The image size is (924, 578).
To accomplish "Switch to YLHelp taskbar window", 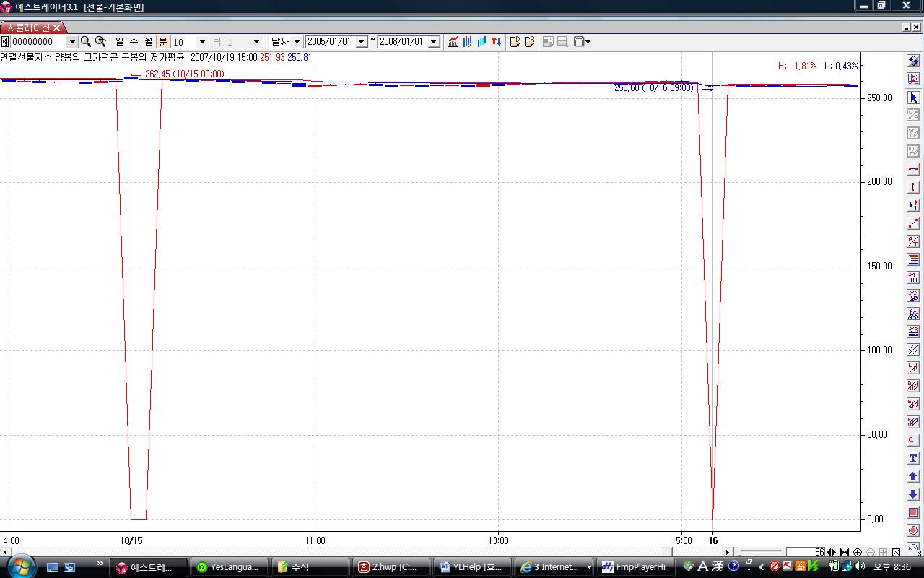I will point(472,567).
